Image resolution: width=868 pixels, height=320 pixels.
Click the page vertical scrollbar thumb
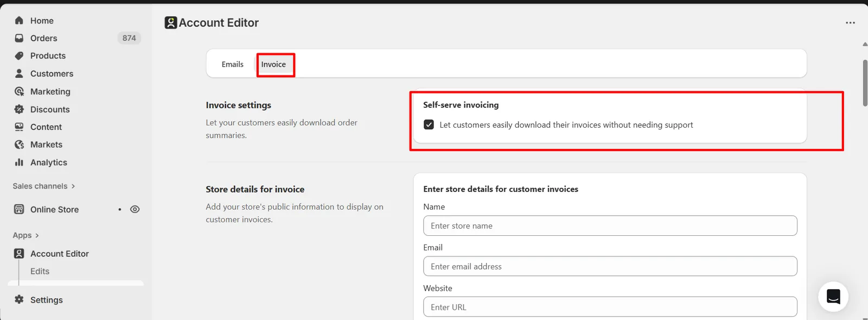[865, 83]
